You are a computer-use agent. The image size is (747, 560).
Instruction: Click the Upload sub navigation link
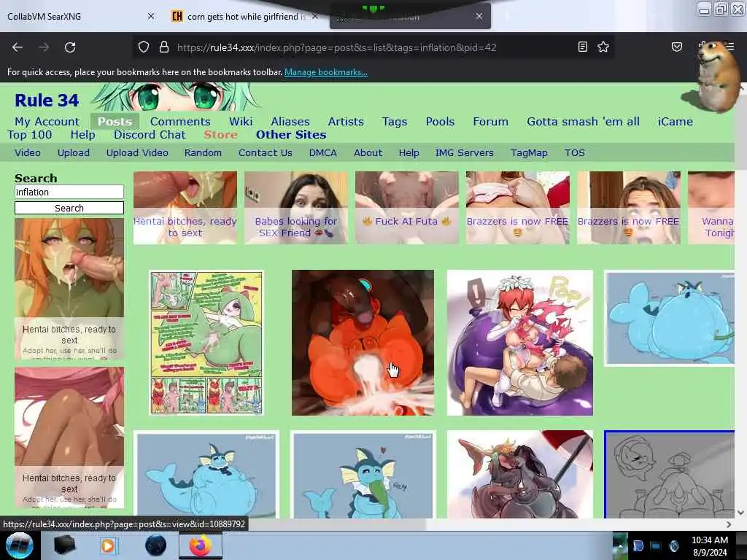[74, 152]
